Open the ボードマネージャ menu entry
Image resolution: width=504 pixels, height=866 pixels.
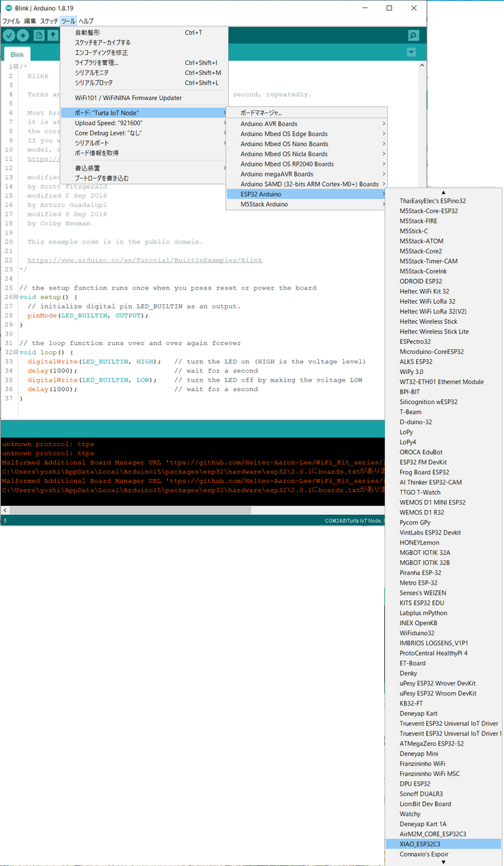point(261,113)
